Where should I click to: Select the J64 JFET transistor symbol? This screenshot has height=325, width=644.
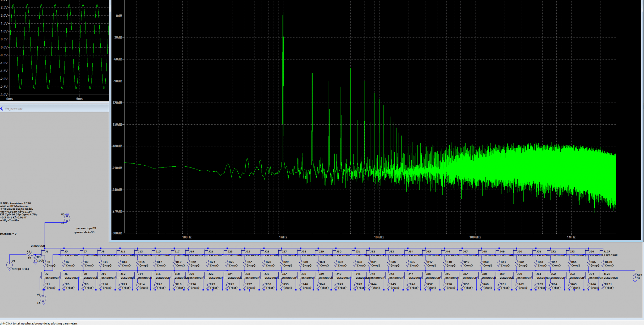click(586, 276)
